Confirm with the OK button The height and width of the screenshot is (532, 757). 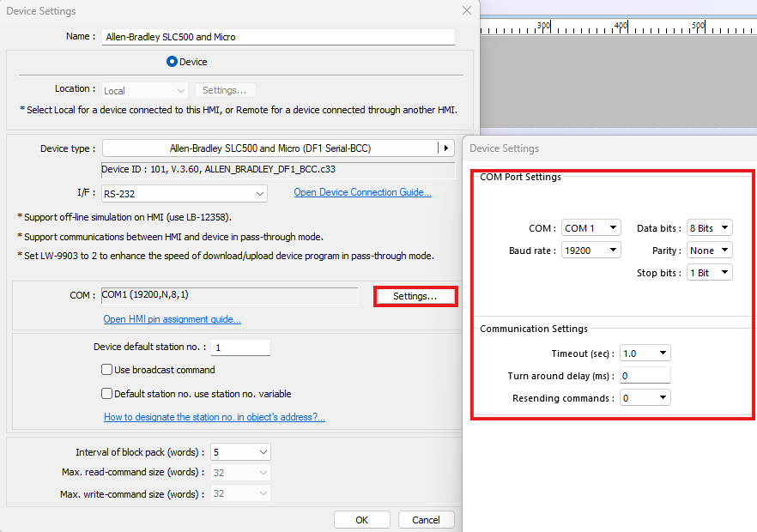[361, 519]
